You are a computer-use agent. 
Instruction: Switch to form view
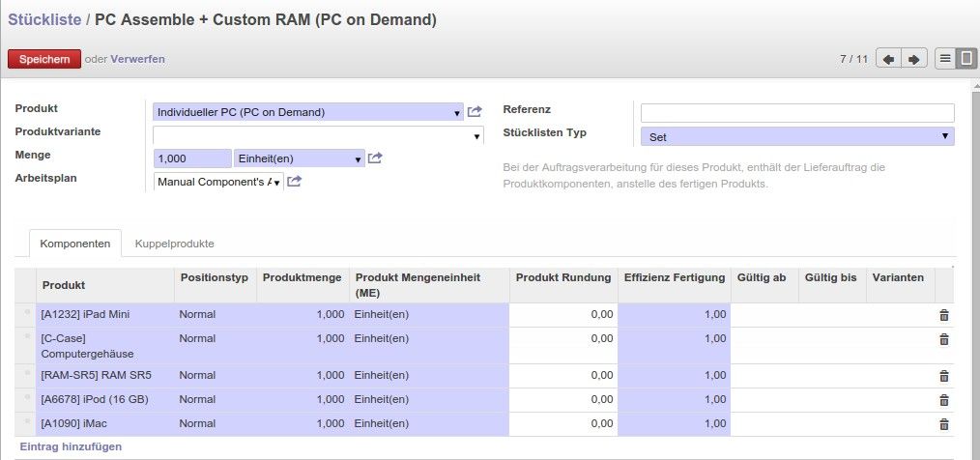pos(966,59)
